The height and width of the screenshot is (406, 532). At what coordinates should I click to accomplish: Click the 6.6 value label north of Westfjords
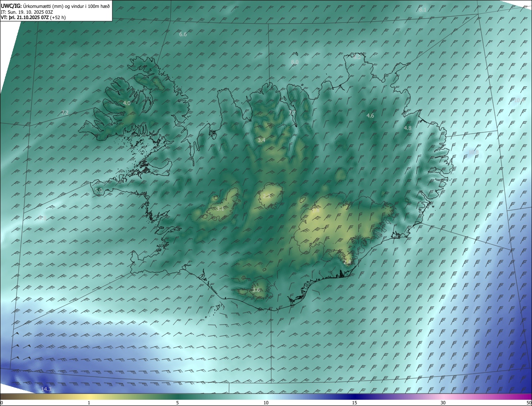click(x=183, y=34)
